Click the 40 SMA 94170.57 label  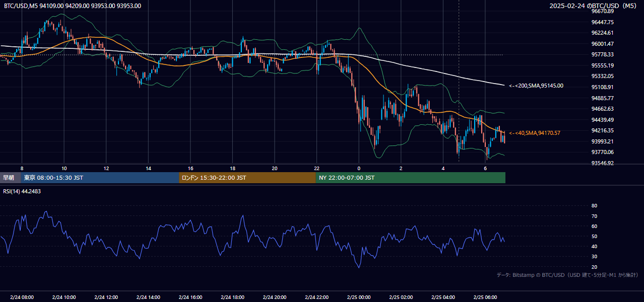point(535,133)
